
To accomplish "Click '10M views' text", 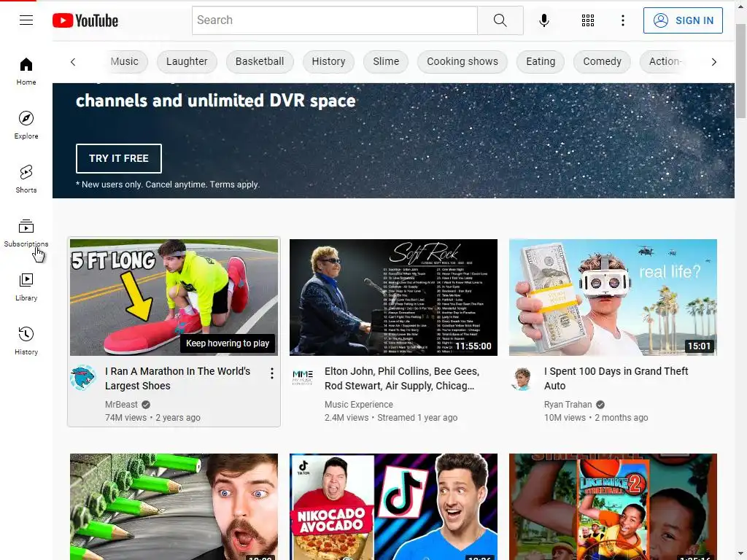I will click(x=565, y=418).
